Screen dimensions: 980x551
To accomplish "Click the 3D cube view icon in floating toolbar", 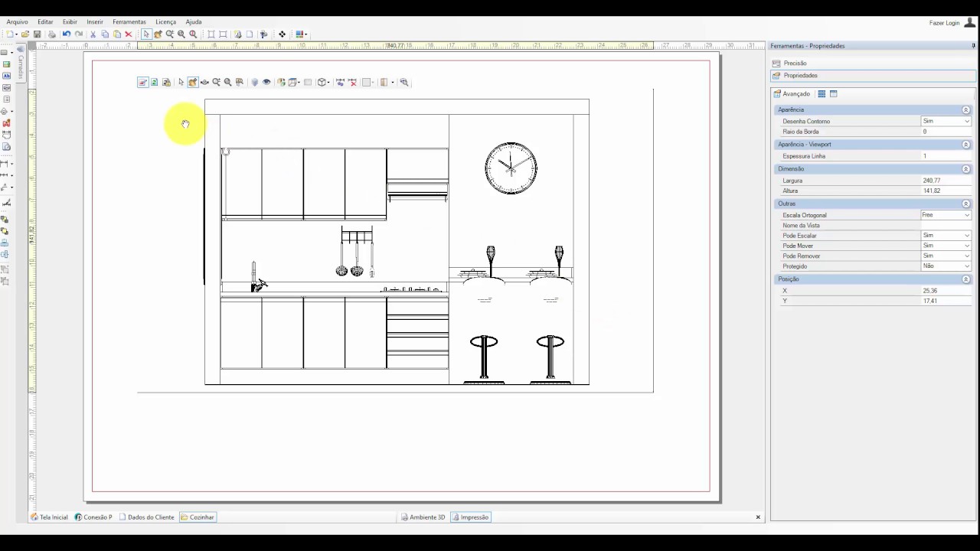I will 322,83.
